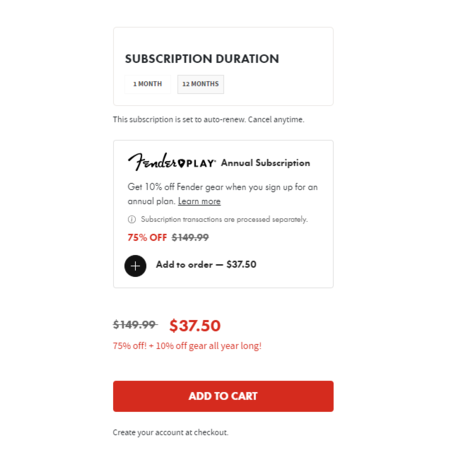Click the auto-renew cancel anytime notice
The image size is (450, 450).
coord(208,120)
